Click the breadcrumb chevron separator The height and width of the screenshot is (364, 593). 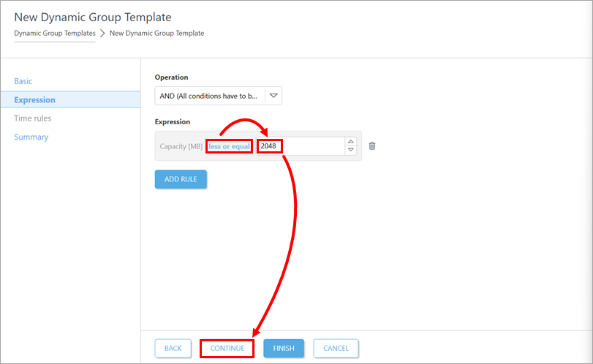pyautogui.click(x=102, y=34)
